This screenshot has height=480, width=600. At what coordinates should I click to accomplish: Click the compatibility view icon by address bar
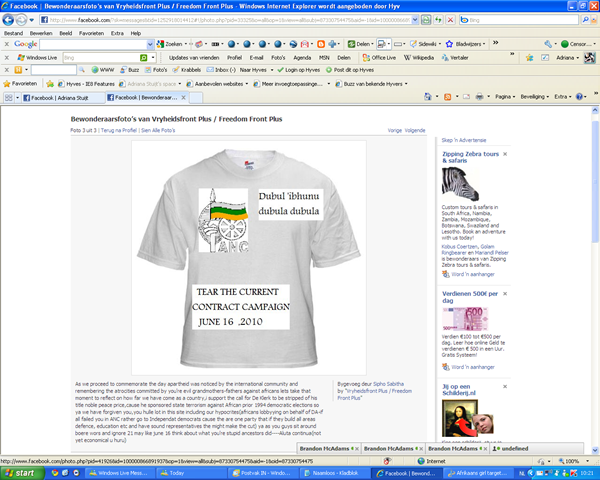click(426, 20)
